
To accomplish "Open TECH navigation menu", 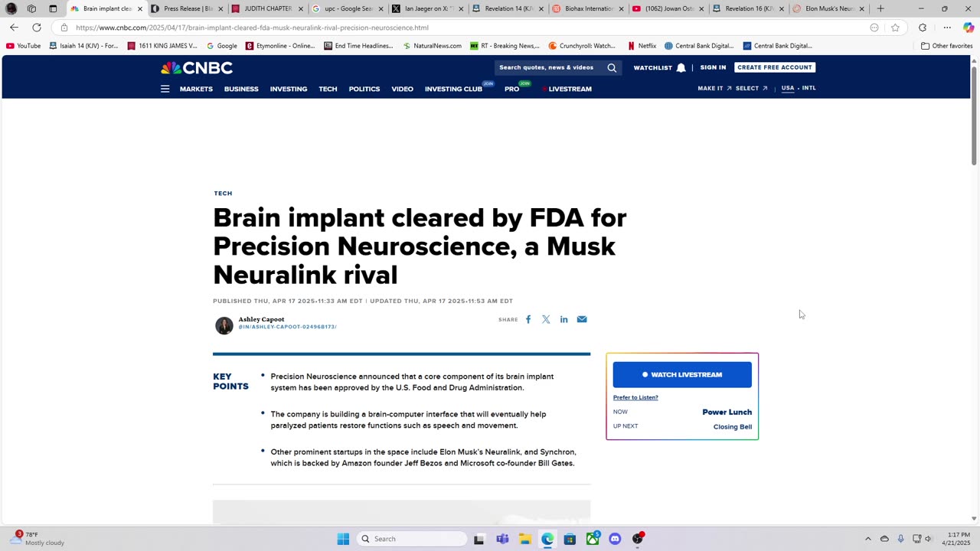I will click(328, 89).
